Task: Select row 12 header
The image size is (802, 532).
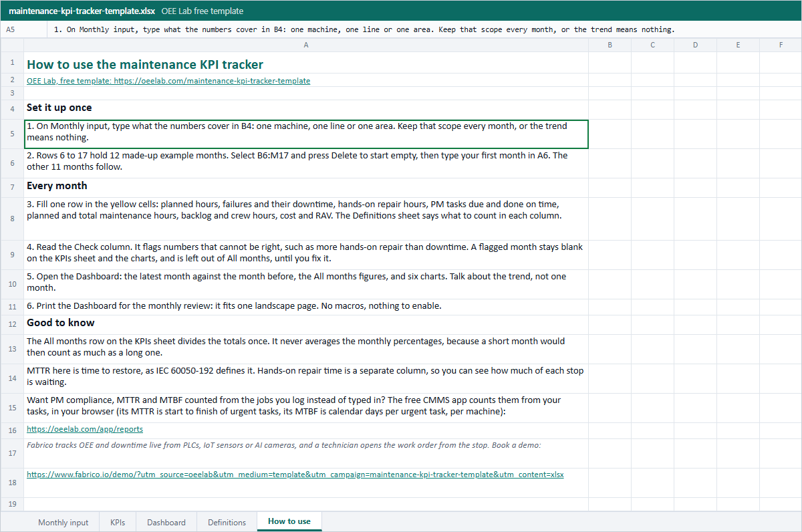Action: coord(12,325)
